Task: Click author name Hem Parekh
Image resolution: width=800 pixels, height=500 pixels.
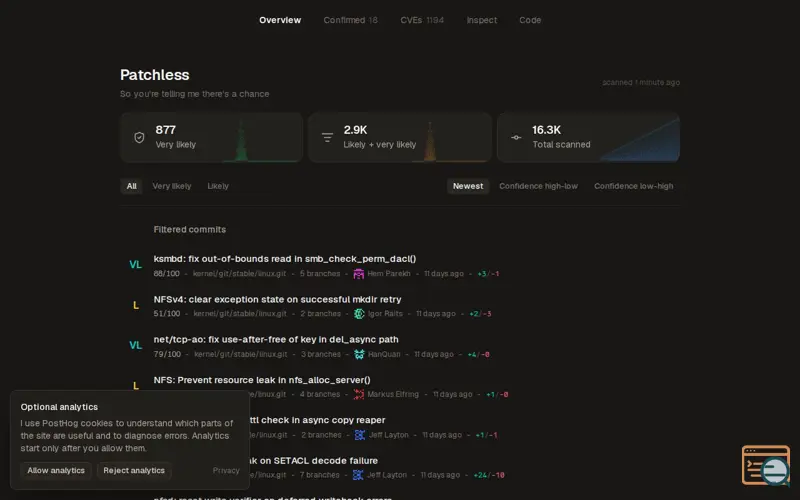Action: pos(388,274)
